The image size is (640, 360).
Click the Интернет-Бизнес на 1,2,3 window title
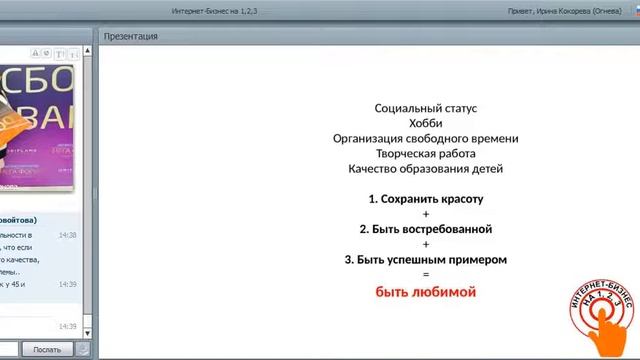pos(215,11)
